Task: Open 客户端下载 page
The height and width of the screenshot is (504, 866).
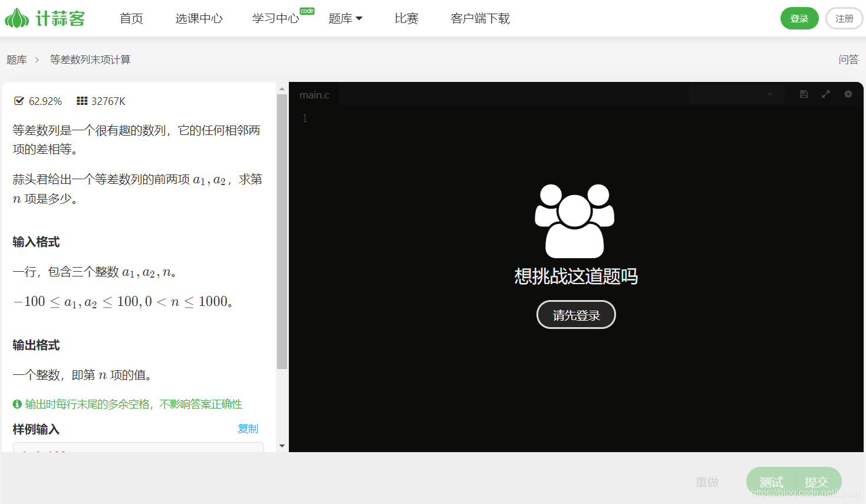Action: [x=480, y=19]
